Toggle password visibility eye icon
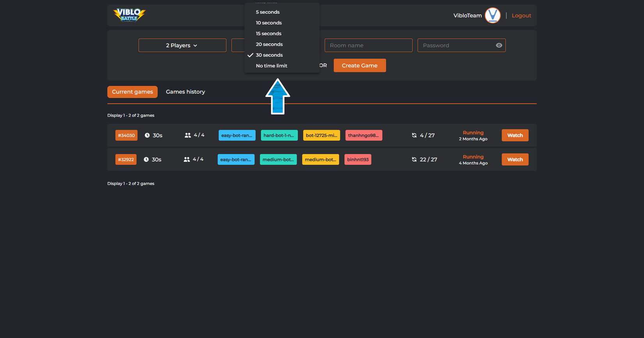Image resolution: width=644 pixels, height=338 pixels. 499,45
